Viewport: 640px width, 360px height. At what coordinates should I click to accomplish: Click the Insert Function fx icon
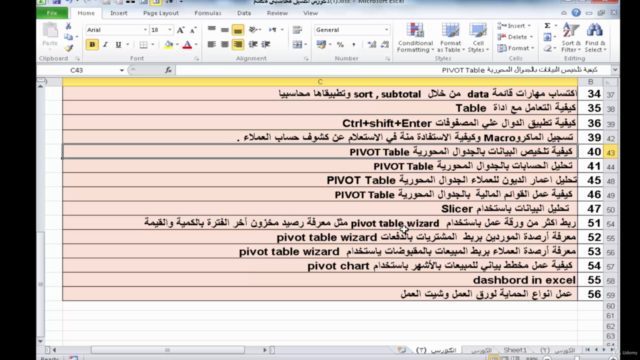coord(168,70)
